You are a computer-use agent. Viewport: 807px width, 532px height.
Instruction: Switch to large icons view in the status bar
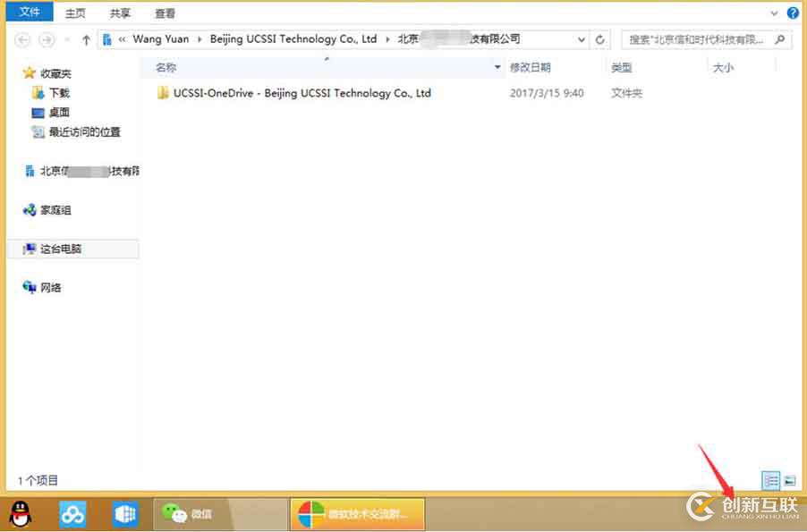click(x=790, y=480)
